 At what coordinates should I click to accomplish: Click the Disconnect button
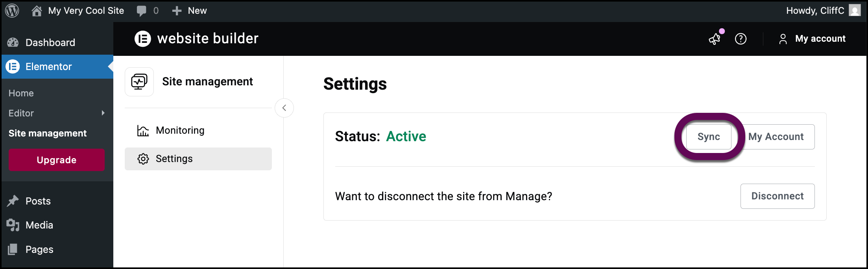777,196
